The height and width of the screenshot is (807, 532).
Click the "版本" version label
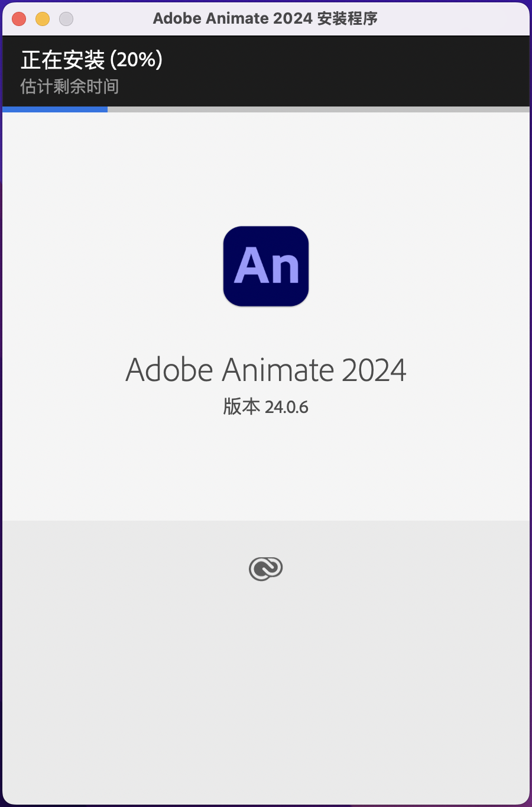click(242, 406)
